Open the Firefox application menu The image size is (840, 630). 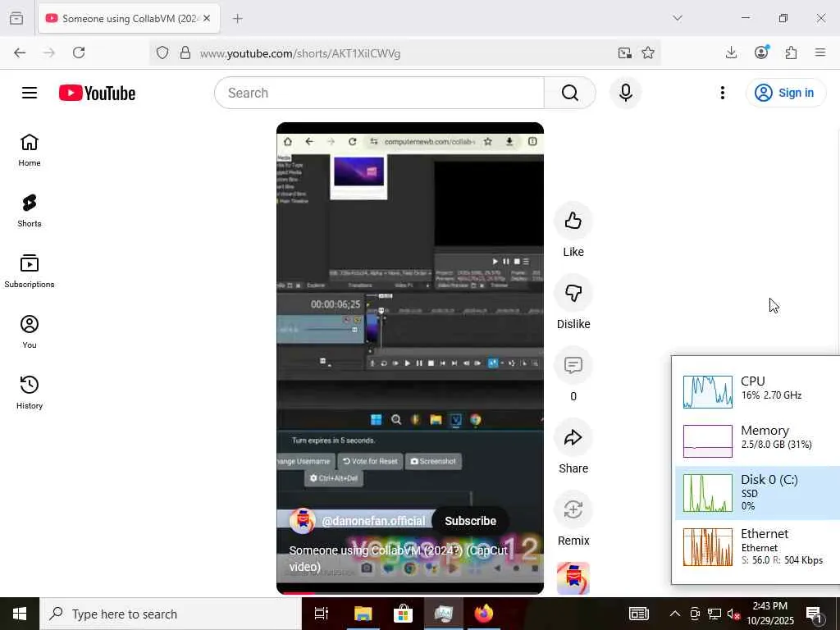tap(820, 52)
